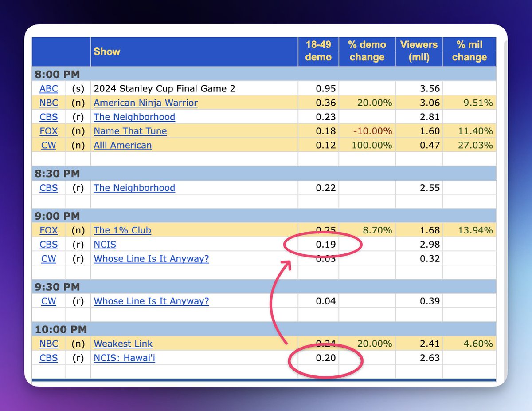The width and height of the screenshot is (532, 411).
Task: Click CBS link in the 8:00 PM section
Action: tap(49, 117)
